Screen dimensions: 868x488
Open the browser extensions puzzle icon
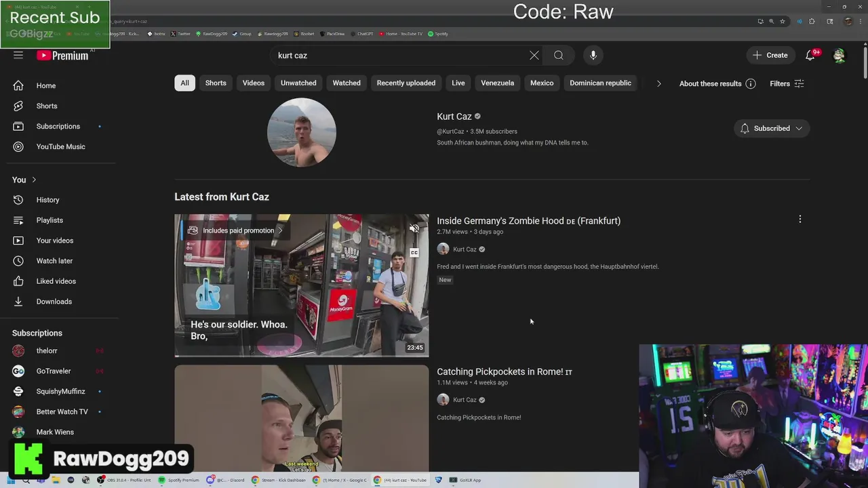pos(812,21)
